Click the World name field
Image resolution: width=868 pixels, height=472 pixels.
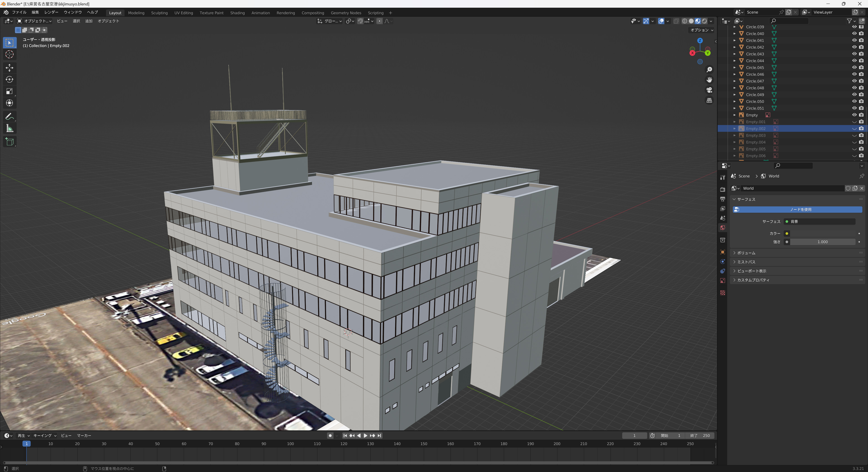coord(793,188)
